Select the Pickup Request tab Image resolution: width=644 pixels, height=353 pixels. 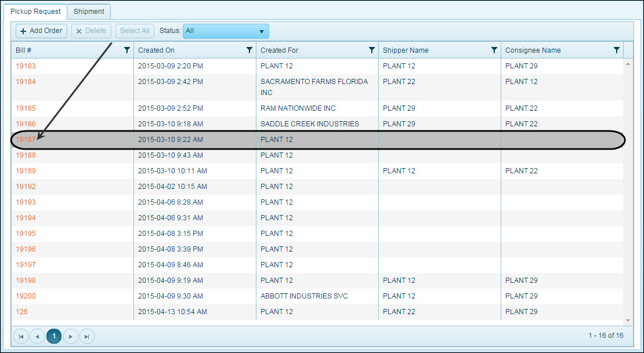[35, 12]
